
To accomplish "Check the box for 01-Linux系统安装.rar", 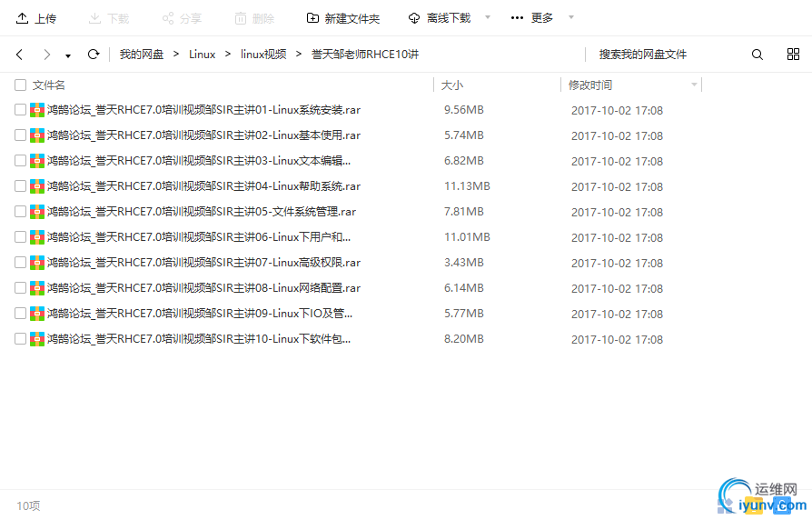I will pos(20,110).
